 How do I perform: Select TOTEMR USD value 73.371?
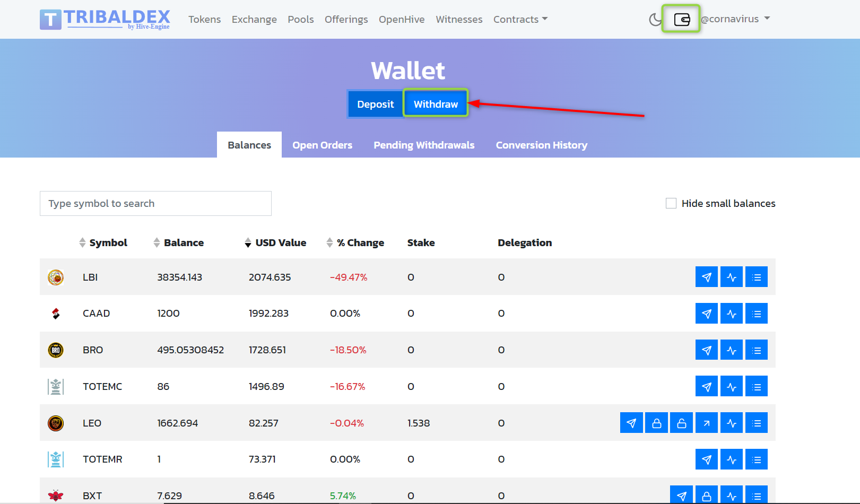click(x=262, y=459)
